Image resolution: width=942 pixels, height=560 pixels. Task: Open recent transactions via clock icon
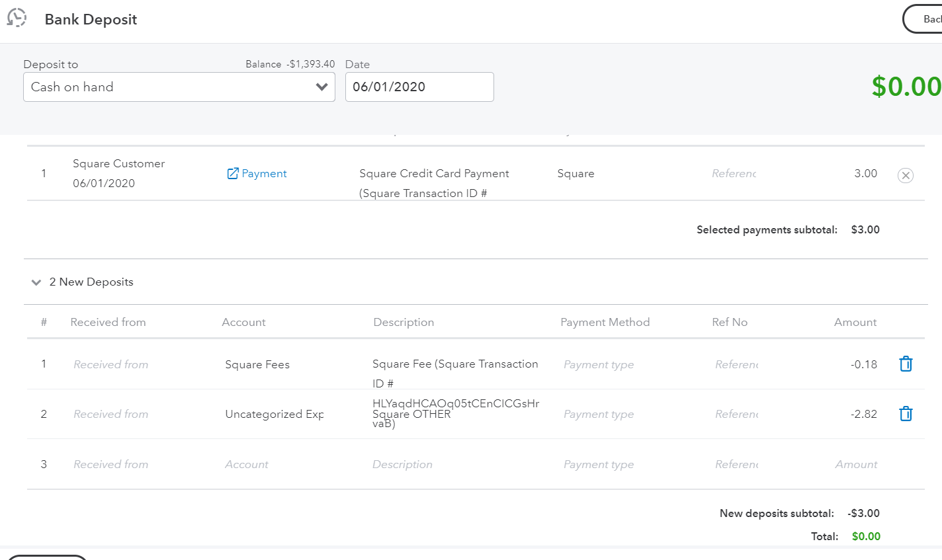click(x=17, y=17)
